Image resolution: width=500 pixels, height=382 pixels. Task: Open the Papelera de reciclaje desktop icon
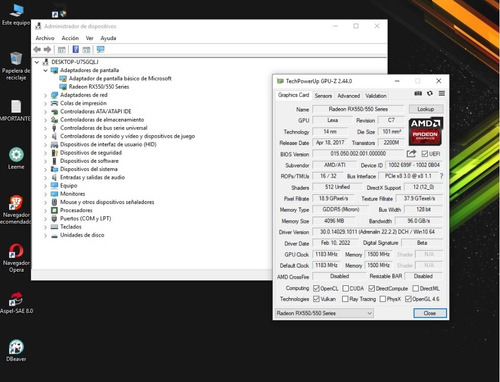click(16, 66)
